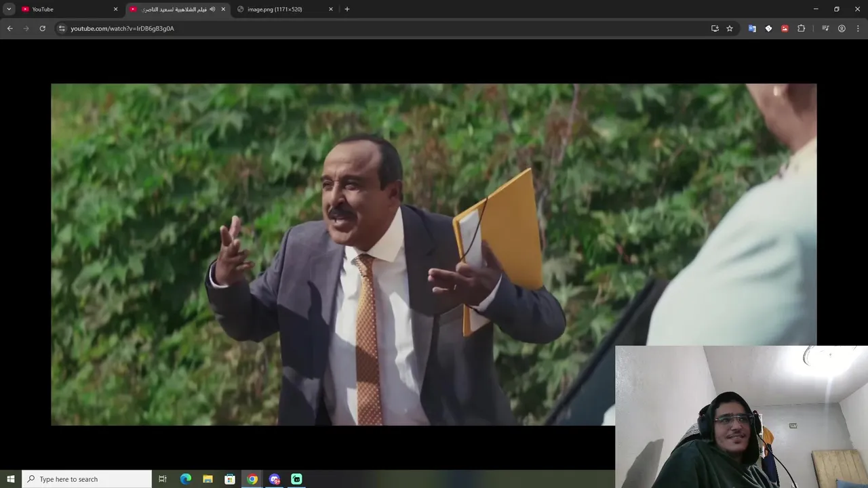Image resolution: width=868 pixels, height=488 pixels.
Task: Click the 'Type here to search' box
Action: [x=87, y=479]
